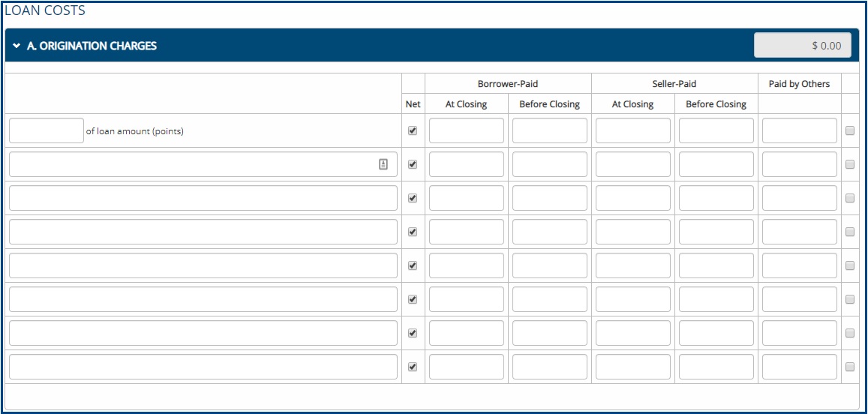Click the contact card icon in second row
Viewport: 868px width, 414px height.
383,164
